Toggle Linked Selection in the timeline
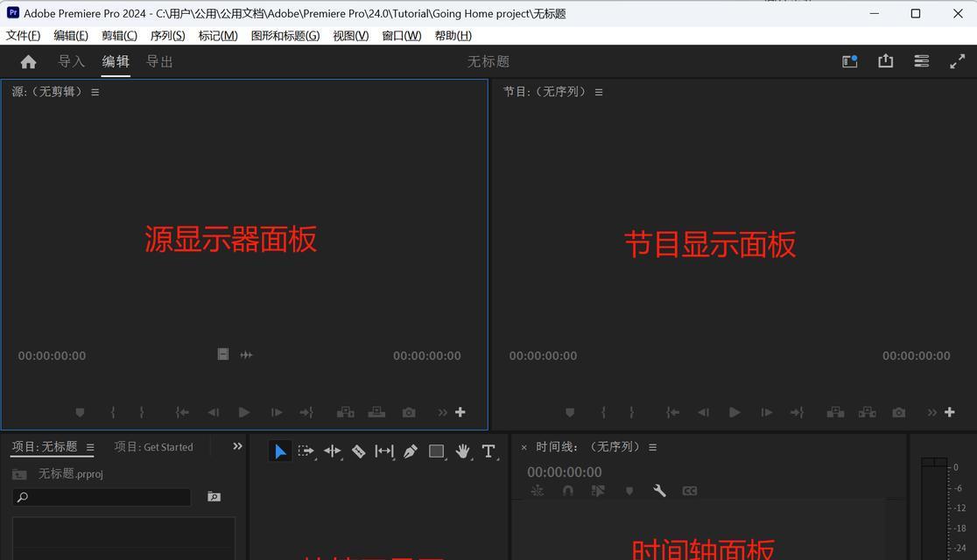Viewport: 977px width, 560px height. point(598,491)
